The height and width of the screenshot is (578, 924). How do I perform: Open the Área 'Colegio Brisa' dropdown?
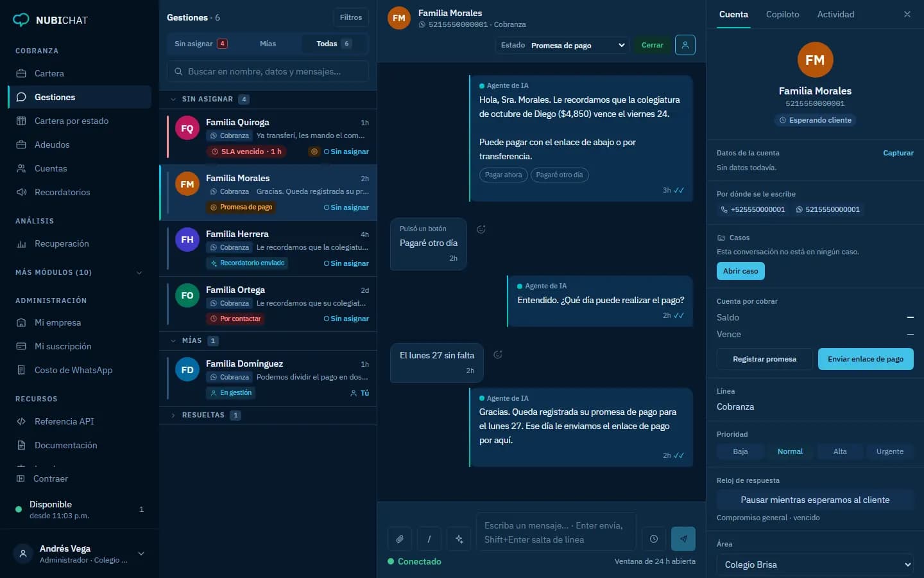[x=815, y=565]
